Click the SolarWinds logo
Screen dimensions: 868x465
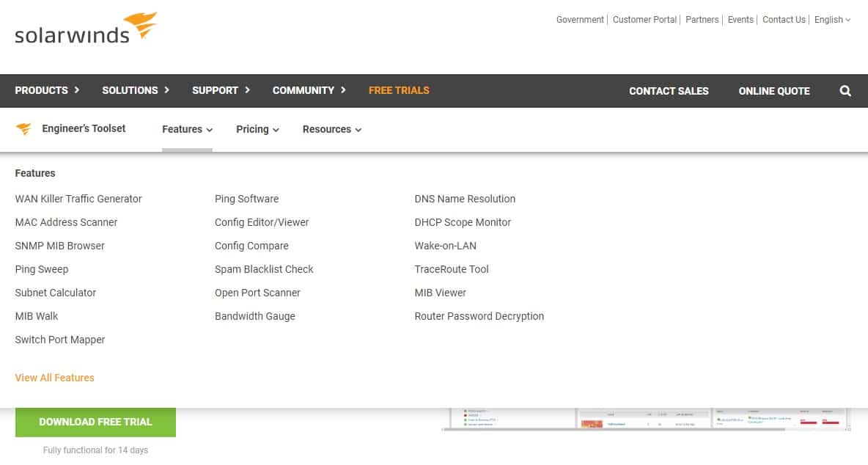pos(86,28)
